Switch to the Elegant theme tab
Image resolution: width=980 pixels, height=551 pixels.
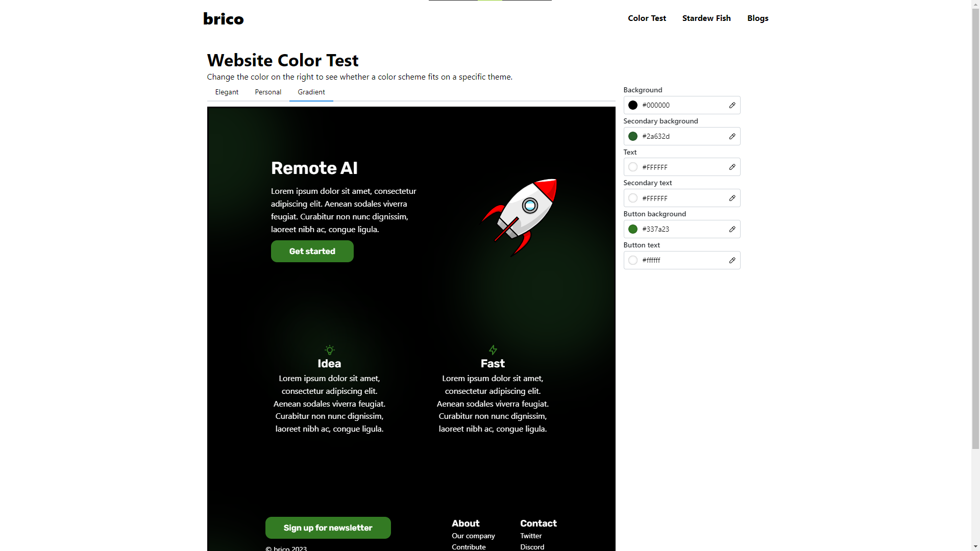tap(227, 92)
